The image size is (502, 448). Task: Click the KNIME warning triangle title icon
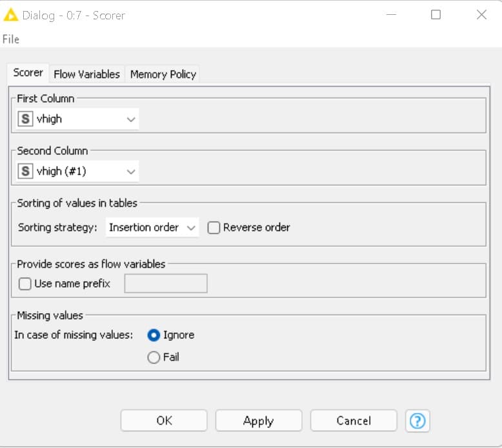tap(11, 15)
